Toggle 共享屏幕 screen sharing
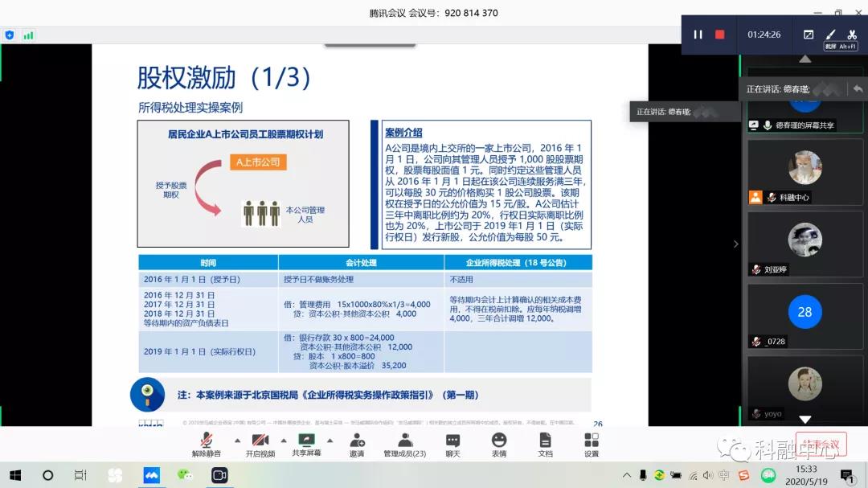The height and width of the screenshot is (488, 868). tap(305, 444)
